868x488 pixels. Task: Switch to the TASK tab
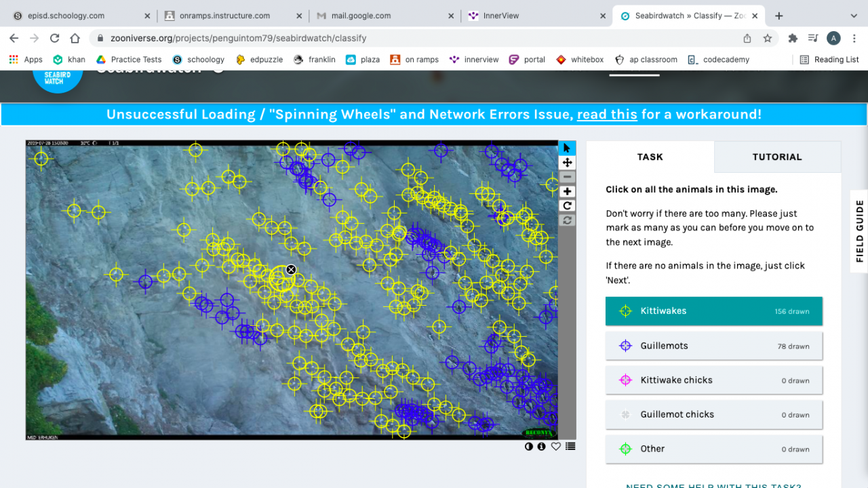pyautogui.click(x=650, y=157)
